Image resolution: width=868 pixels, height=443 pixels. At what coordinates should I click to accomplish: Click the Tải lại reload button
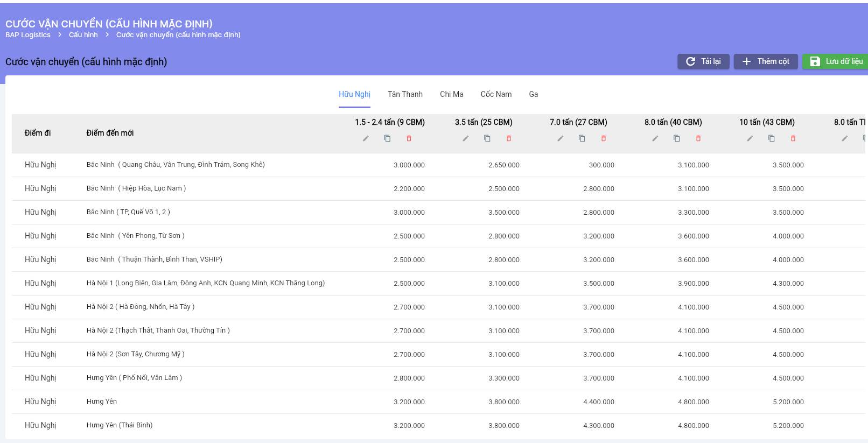coord(703,61)
